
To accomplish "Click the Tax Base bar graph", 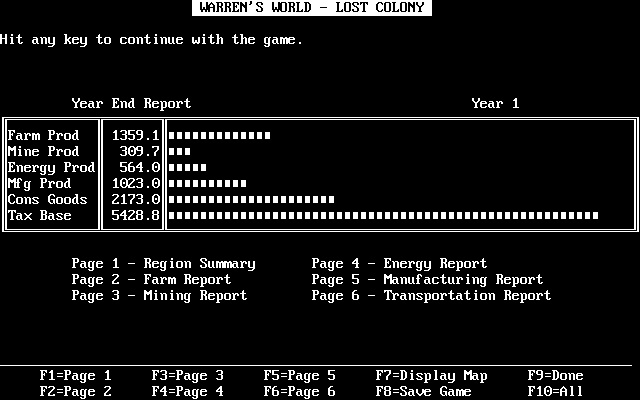I will click(383, 216).
